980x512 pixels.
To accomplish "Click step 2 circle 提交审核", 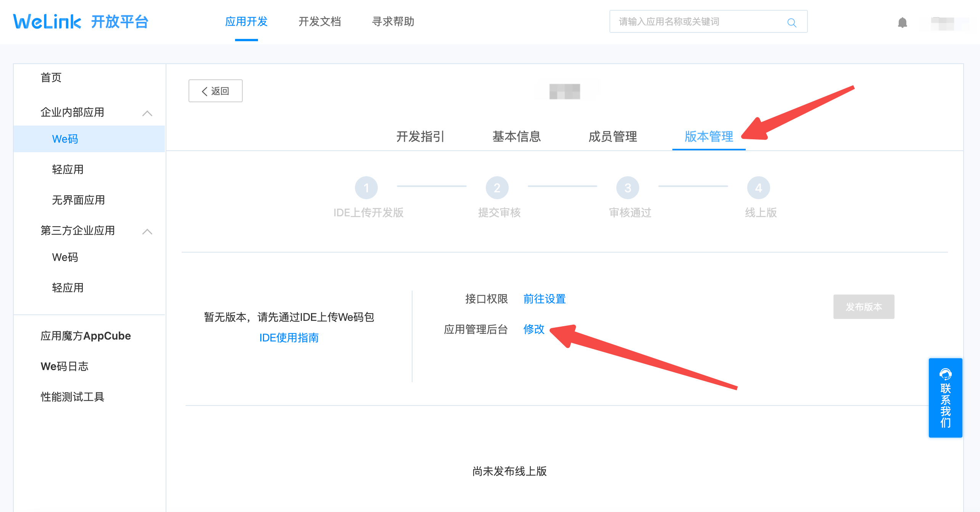I will click(497, 188).
